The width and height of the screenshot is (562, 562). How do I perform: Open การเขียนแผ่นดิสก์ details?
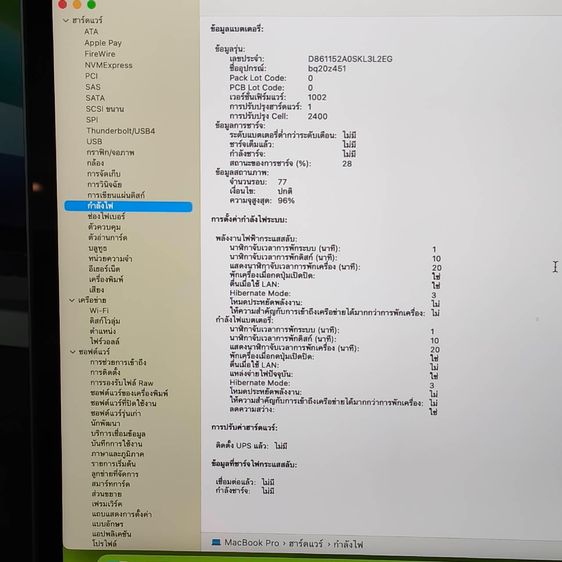(116, 195)
